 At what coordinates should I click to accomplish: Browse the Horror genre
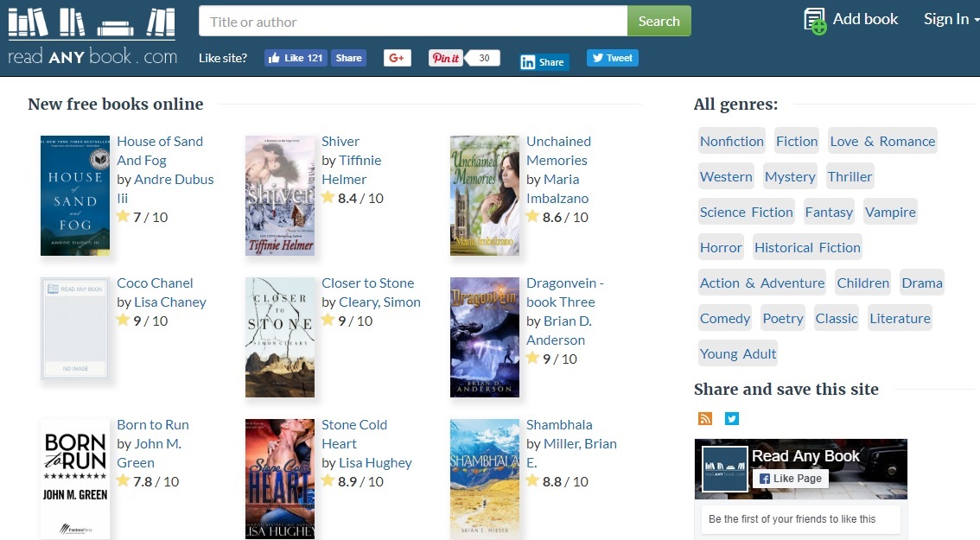click(x=721, y=247)
